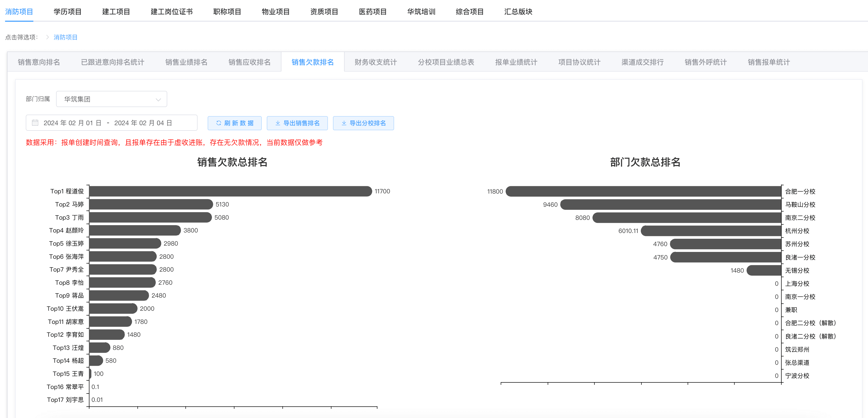Click download icon on 导出销售排名 button

(278, 123)
